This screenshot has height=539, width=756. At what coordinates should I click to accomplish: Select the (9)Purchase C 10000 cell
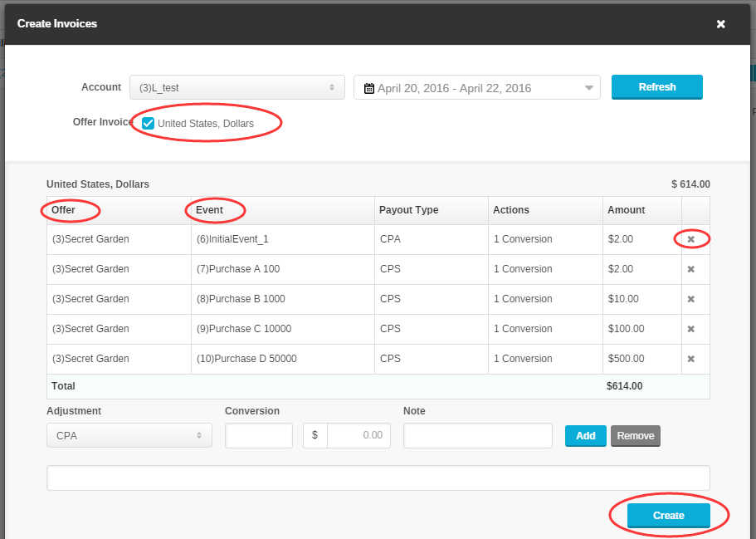tap(283, 329)
